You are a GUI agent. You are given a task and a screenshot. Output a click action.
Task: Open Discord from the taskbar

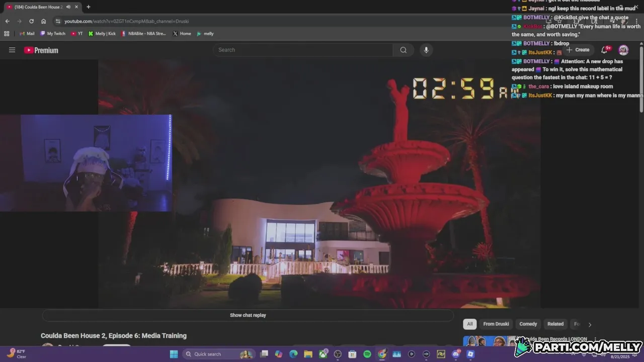coord(456,354)
